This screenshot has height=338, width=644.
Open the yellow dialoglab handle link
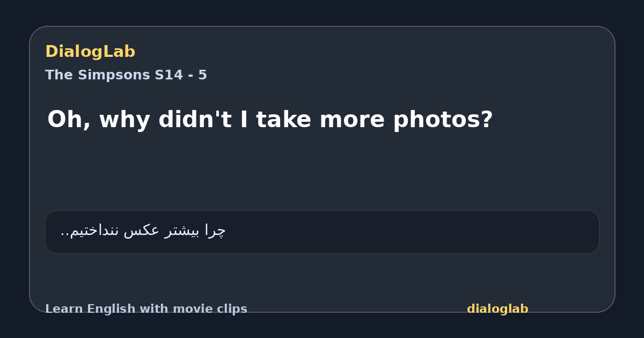coord(497,309)
